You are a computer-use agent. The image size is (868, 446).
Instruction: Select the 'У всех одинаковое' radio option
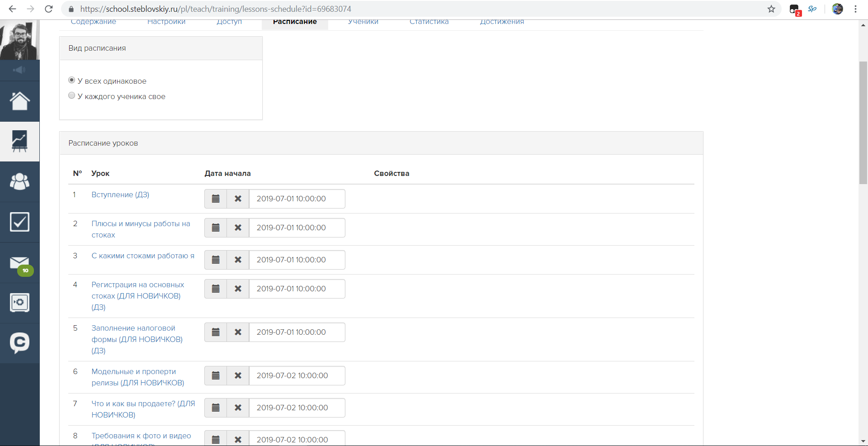[x=71, y=81]
